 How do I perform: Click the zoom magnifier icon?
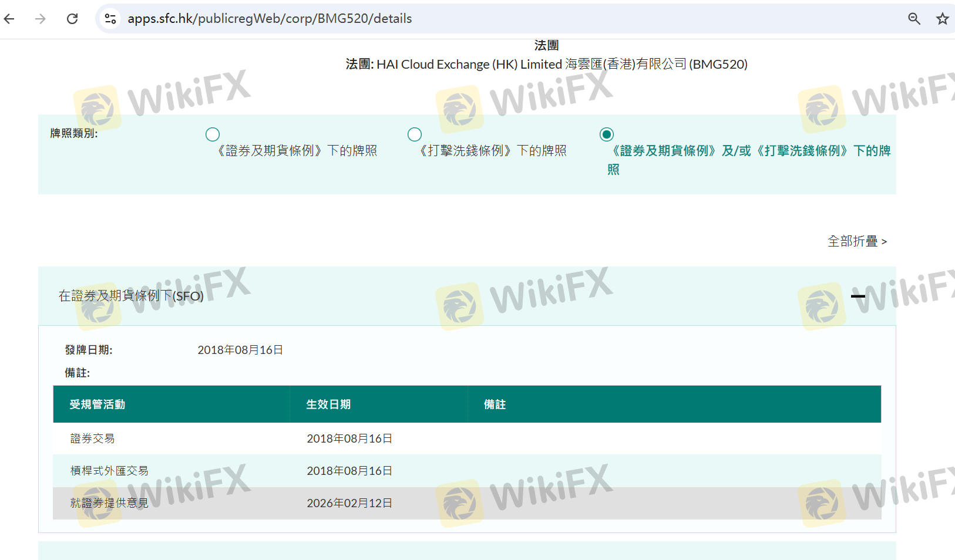click(x=914, y=19)
